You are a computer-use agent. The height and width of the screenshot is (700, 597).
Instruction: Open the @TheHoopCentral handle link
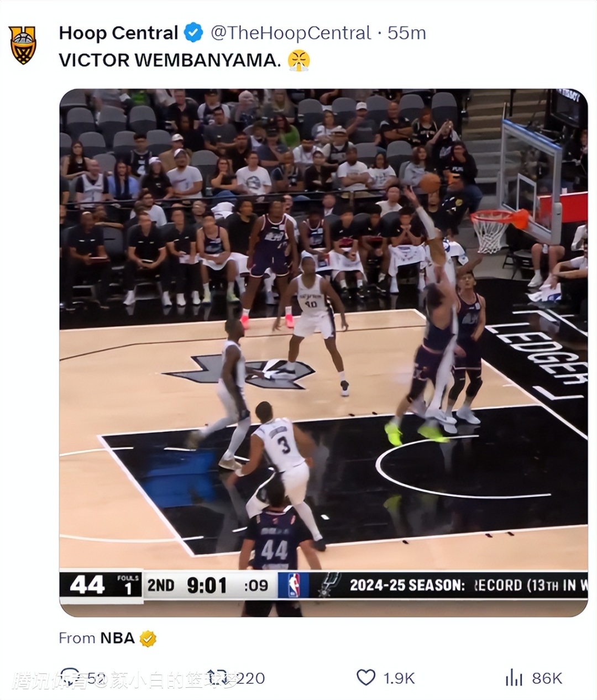coord(291,33)
